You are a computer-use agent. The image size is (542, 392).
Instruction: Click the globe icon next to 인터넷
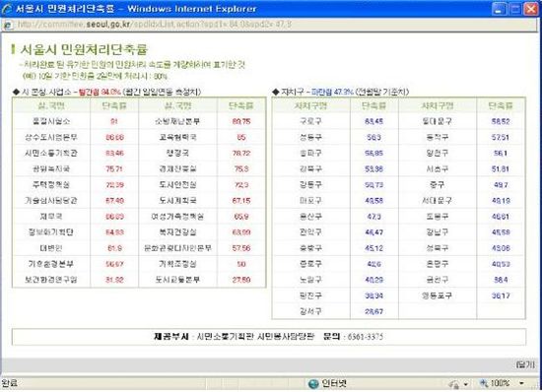(x=313, y=384)
